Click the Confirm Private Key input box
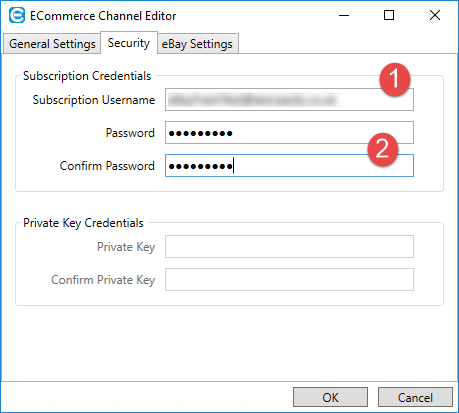Image resolution: width=459 pixels, height=413 pixels. 289,279
